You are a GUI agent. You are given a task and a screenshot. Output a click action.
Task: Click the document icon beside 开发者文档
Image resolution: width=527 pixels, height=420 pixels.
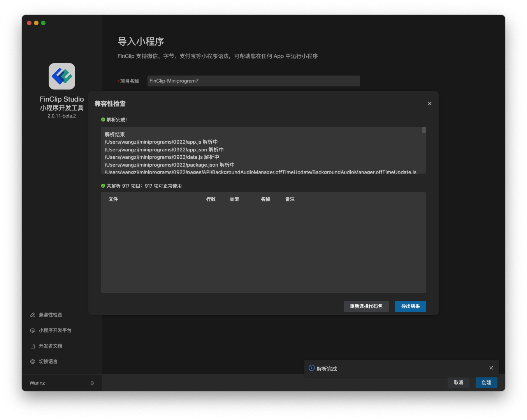(x=33, y=346)
